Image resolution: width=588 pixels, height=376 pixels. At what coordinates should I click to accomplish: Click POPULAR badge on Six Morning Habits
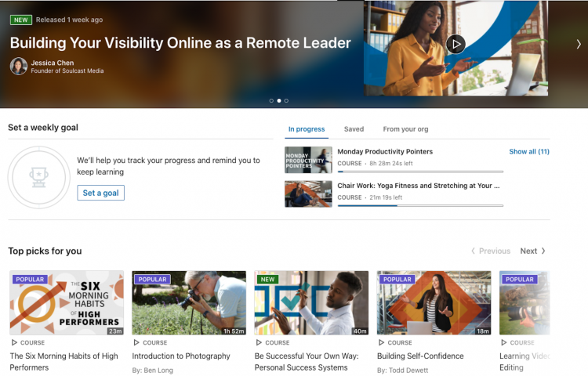tap(30, 280)
